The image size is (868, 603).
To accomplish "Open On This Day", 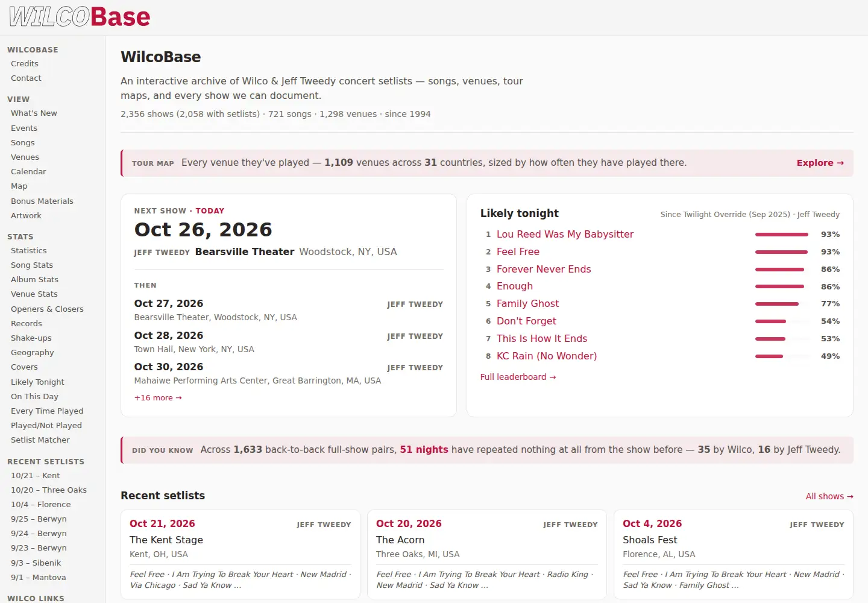I will click(x=34, y=397).
